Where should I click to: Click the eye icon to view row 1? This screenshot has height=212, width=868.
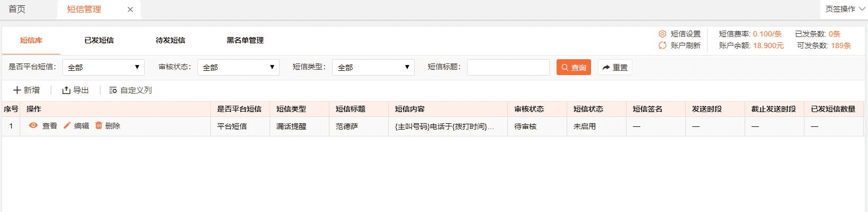tap(33, 126)
